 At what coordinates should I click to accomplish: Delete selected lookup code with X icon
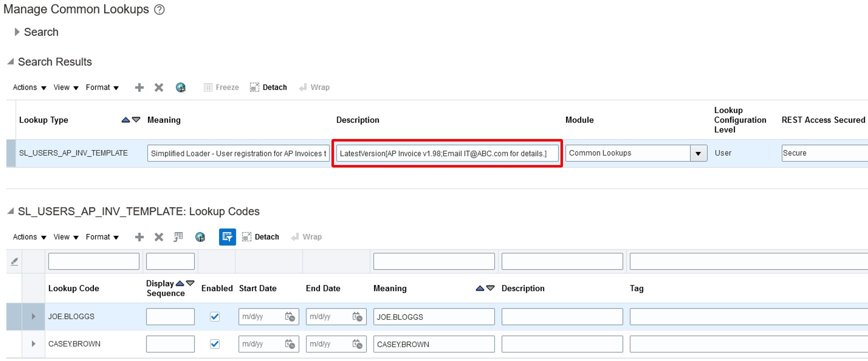click(159, 237)
